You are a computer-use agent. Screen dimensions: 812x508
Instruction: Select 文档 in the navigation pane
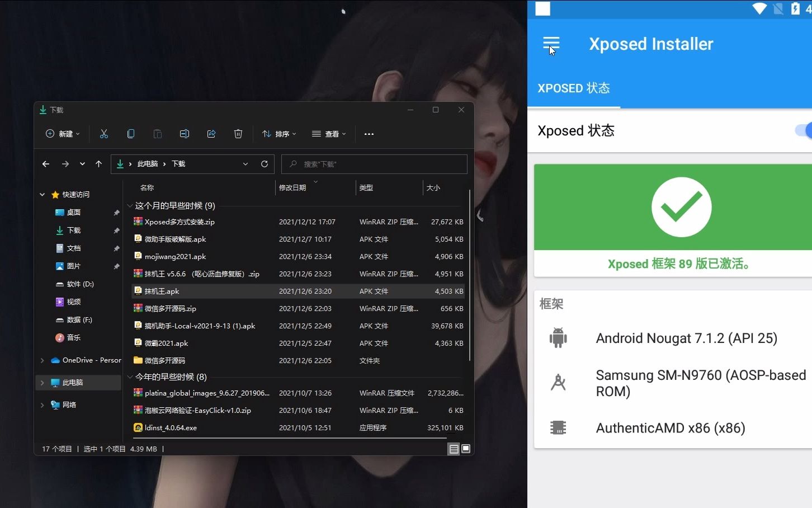74,248
